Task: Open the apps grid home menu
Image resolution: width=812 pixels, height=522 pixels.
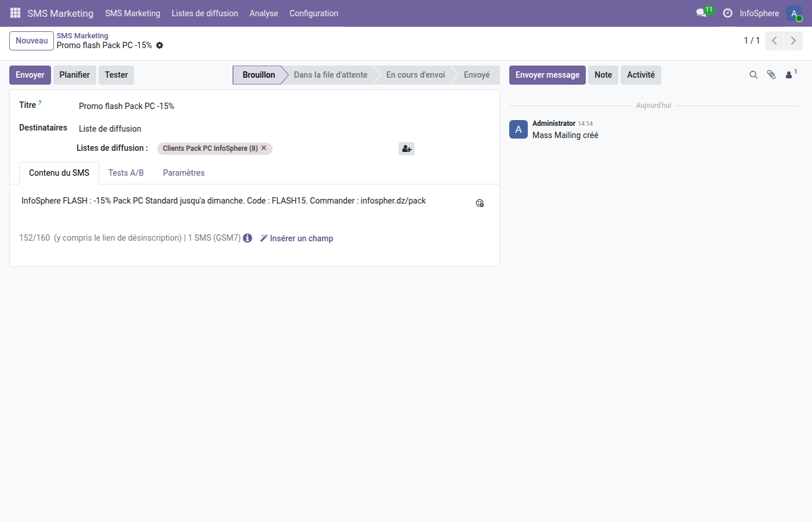Action: point(15,13)
